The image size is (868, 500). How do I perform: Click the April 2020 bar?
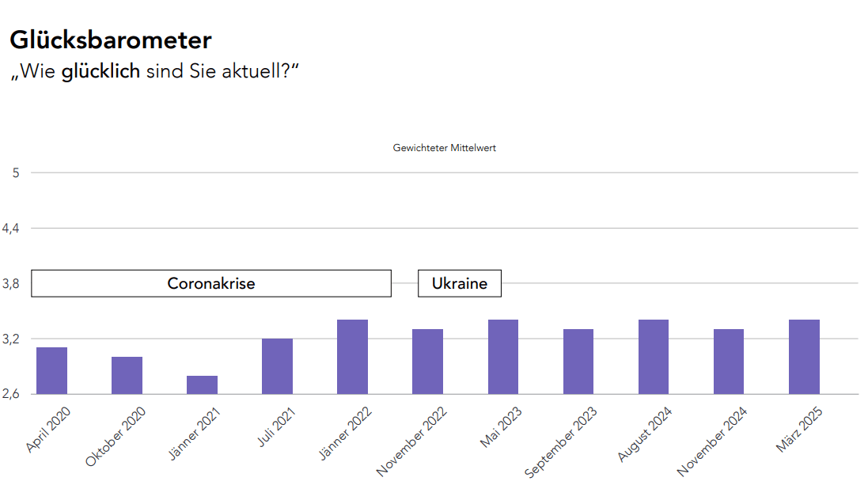(51, 370)
